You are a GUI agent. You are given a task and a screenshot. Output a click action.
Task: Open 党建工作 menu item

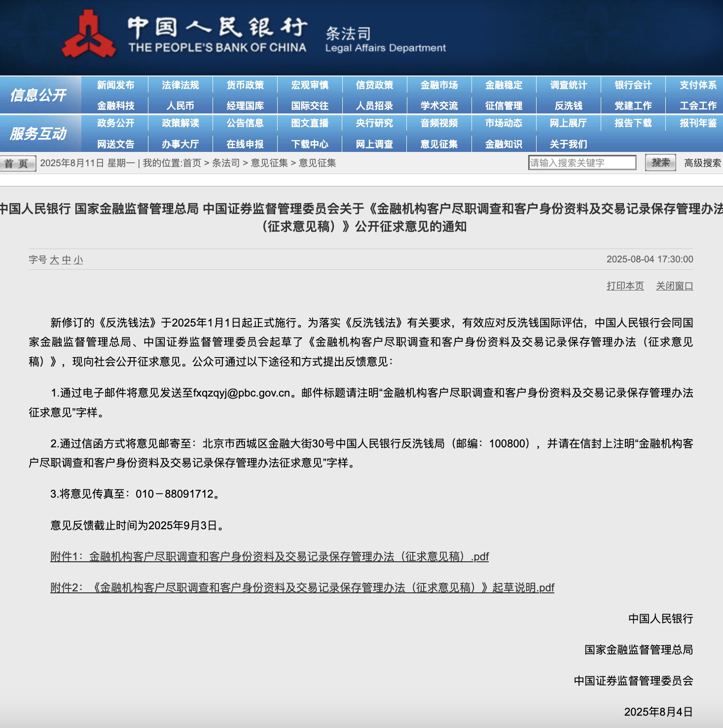633,106
